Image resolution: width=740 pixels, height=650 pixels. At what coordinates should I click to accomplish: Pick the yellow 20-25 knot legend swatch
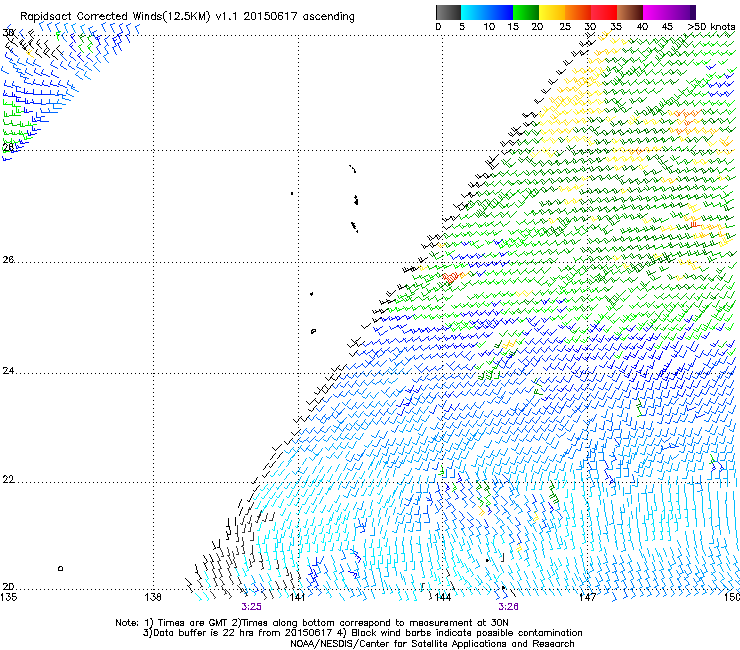551,12
